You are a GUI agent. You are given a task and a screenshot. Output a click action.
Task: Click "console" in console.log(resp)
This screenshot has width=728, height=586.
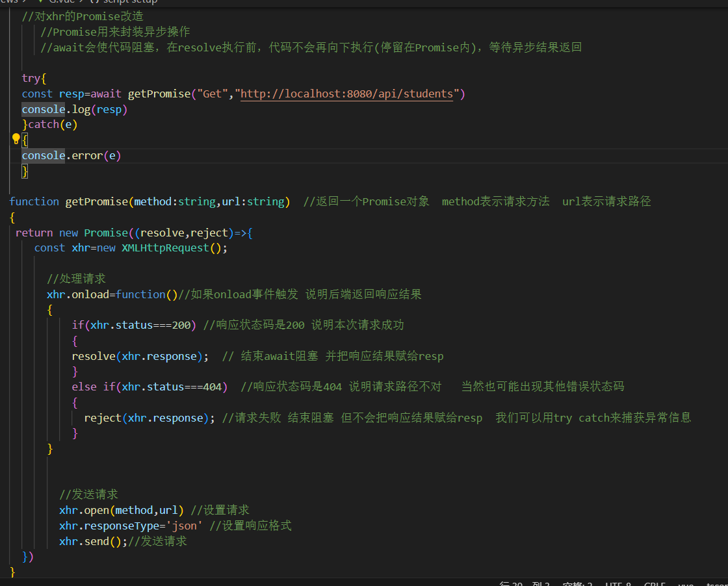(x=44, y=110)
